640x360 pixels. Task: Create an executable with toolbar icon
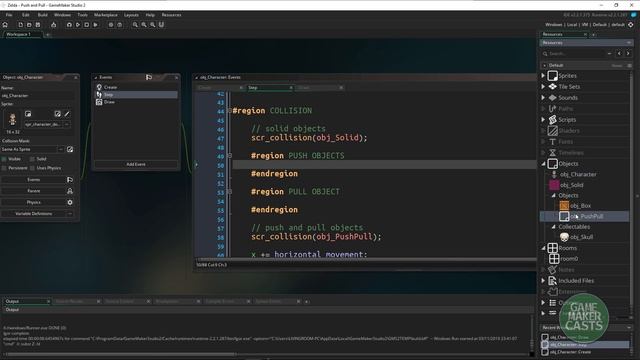pyautogui.click(x=53, y=25)
